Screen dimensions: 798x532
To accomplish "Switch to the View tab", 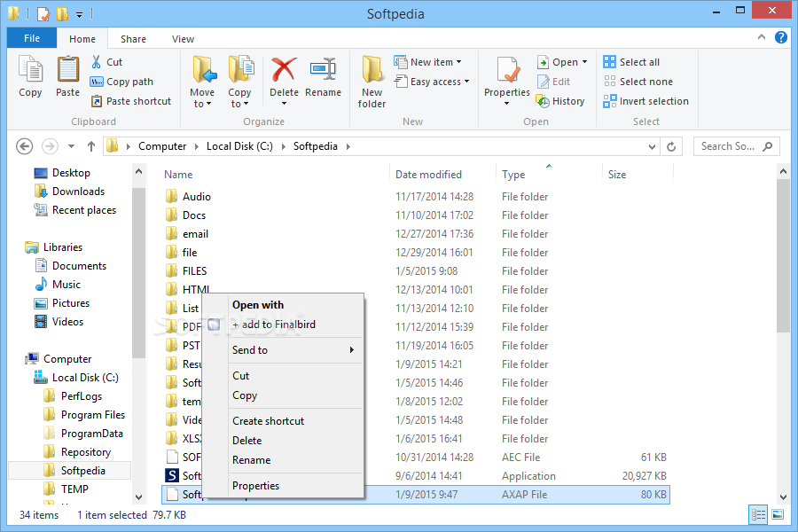I will [x=183, y=39].
